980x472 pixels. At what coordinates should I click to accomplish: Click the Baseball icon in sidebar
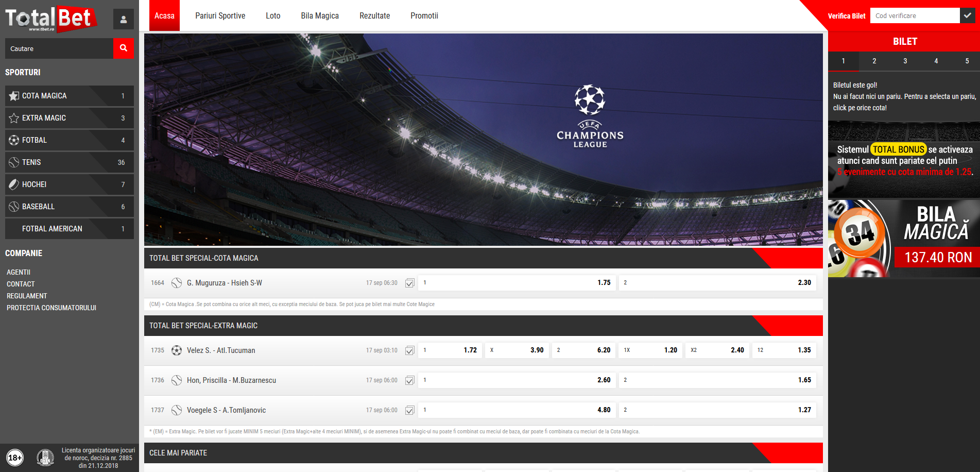[14, 207]
